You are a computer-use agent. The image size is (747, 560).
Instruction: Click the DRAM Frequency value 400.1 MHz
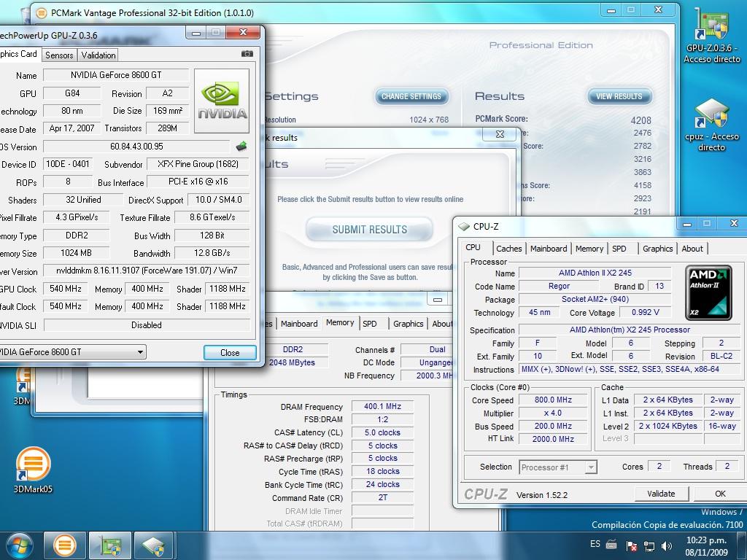click(382, 407)
